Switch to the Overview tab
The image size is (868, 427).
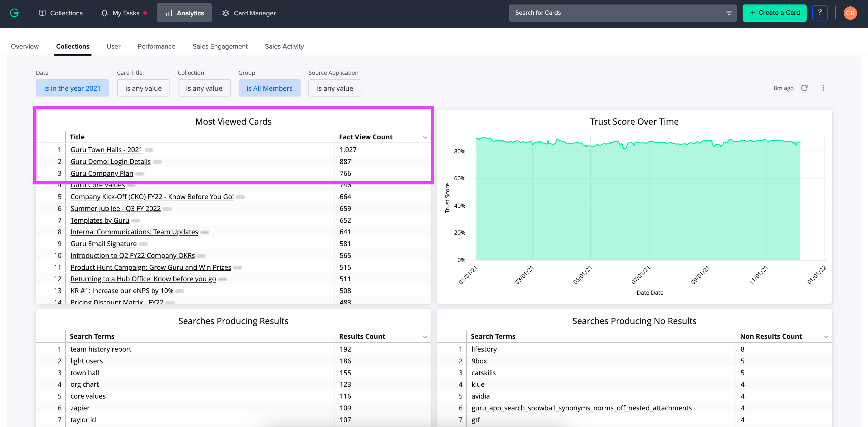click(x=25, y=46)
